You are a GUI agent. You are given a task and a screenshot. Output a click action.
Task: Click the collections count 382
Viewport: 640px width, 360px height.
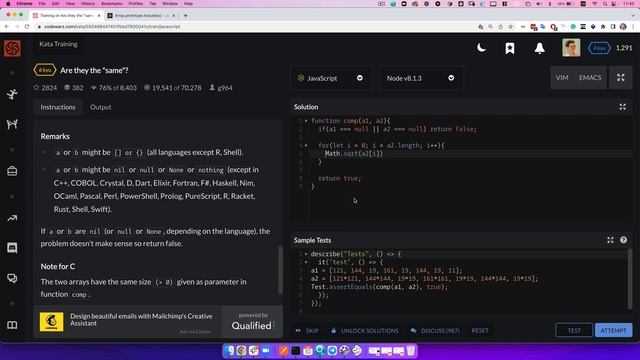pyautogui.click(x=74, y=88)
